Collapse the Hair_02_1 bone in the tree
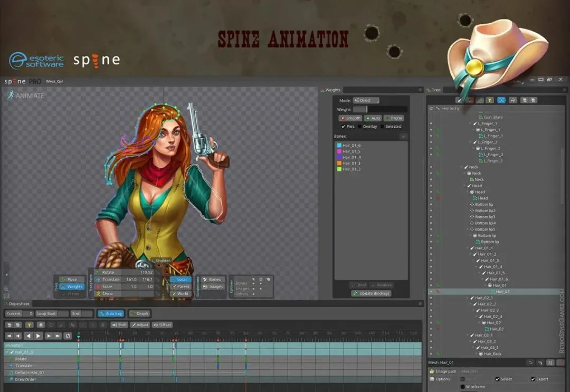 pyautogui.click(x=468, y=298)
